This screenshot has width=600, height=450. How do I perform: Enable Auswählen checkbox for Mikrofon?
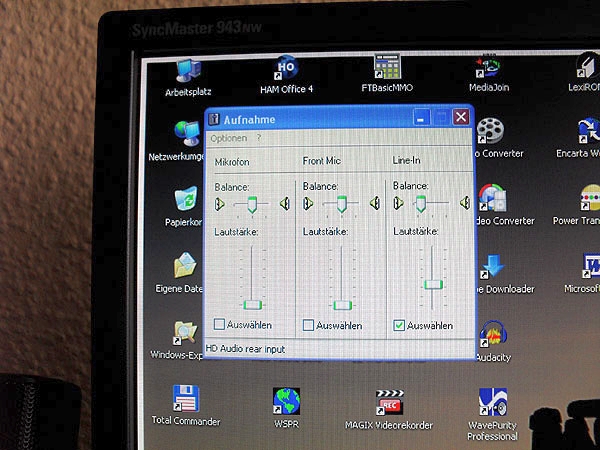[219, 324]
